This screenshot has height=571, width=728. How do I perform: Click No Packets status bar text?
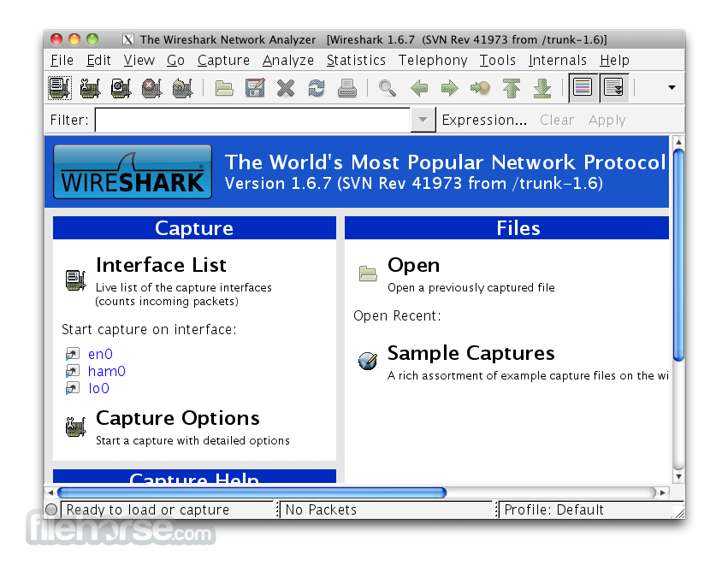(321, 509)
